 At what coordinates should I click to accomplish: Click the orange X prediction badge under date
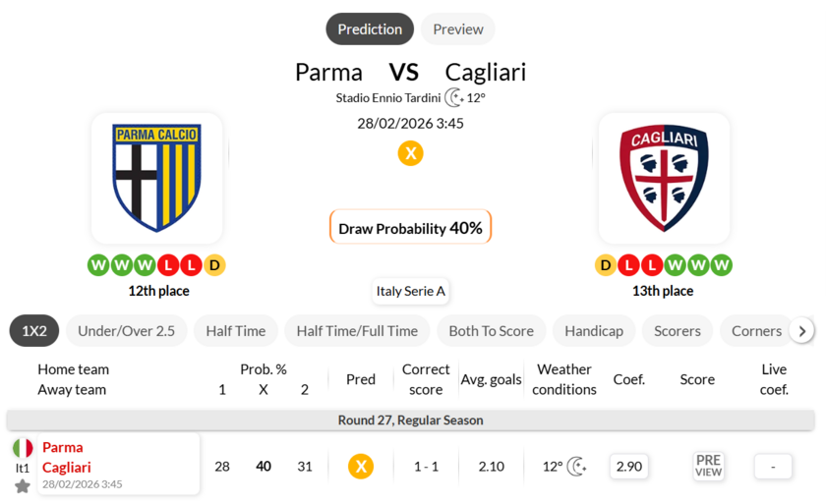click(410, 153)
